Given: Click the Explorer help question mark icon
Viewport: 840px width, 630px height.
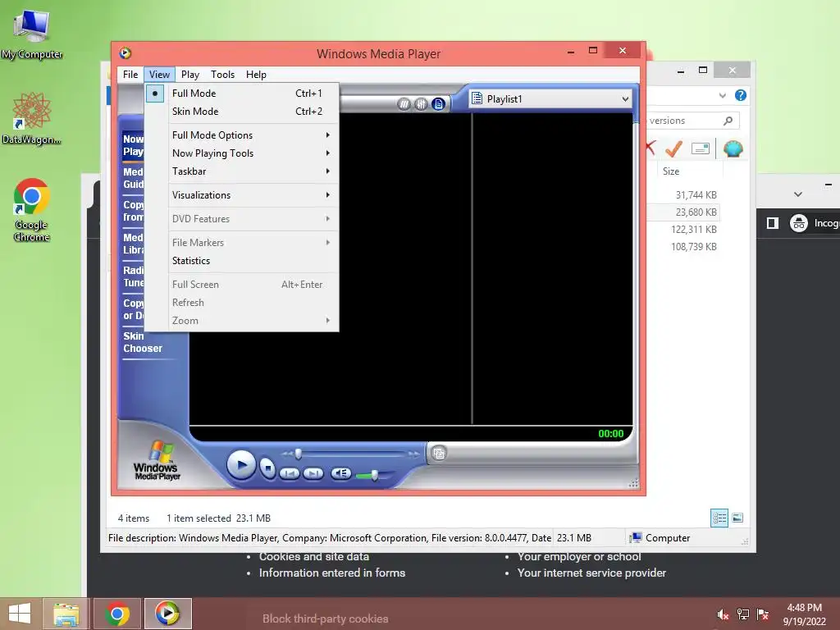Looking at the screenshot, I should click(x=741, y=95).
